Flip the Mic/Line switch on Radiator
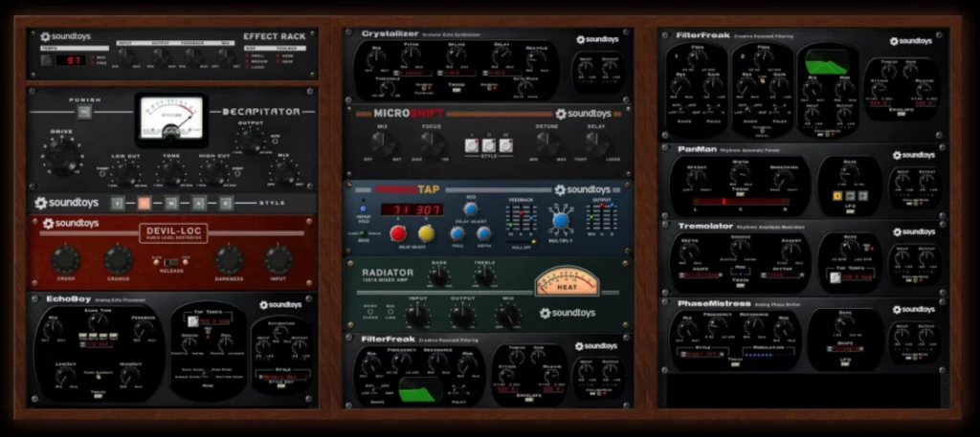Viewport: 980px width, 437px height. click(x=390, y=311)
